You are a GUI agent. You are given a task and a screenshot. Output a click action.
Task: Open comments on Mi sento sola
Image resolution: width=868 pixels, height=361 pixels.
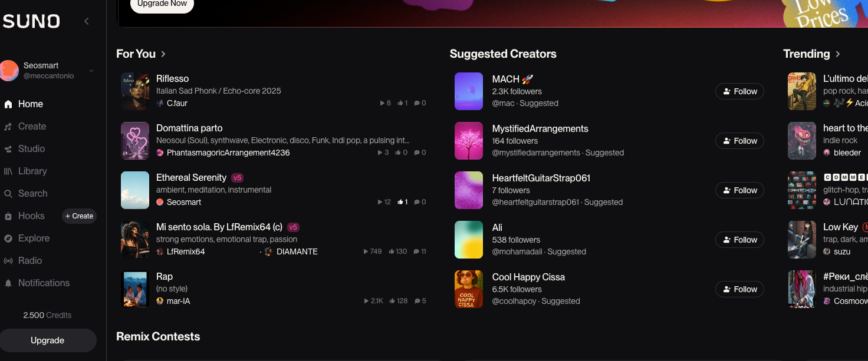coord(417,251)
